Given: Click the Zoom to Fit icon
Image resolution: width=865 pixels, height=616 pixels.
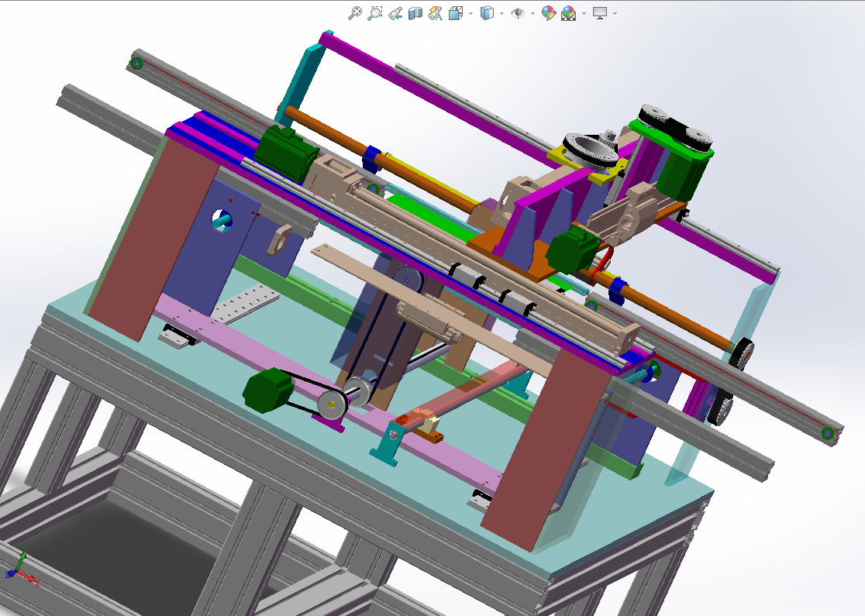Looking at the screenshot, I should (x=355, y=13).
